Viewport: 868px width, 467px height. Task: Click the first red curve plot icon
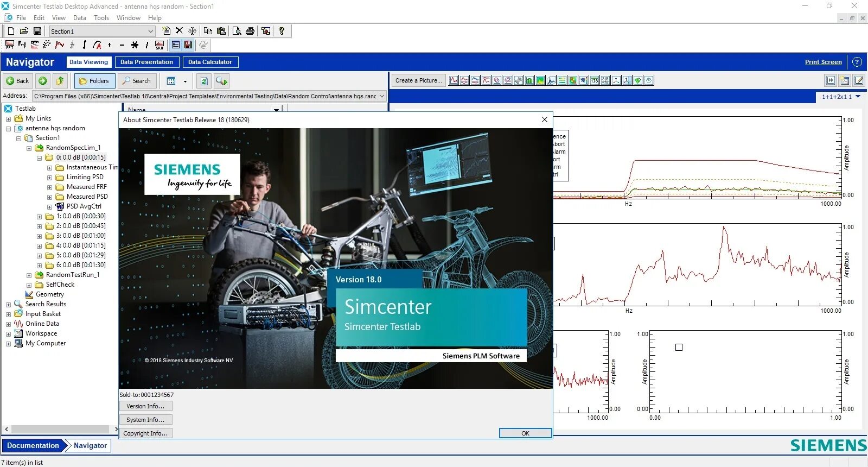(x=454, y=80)
